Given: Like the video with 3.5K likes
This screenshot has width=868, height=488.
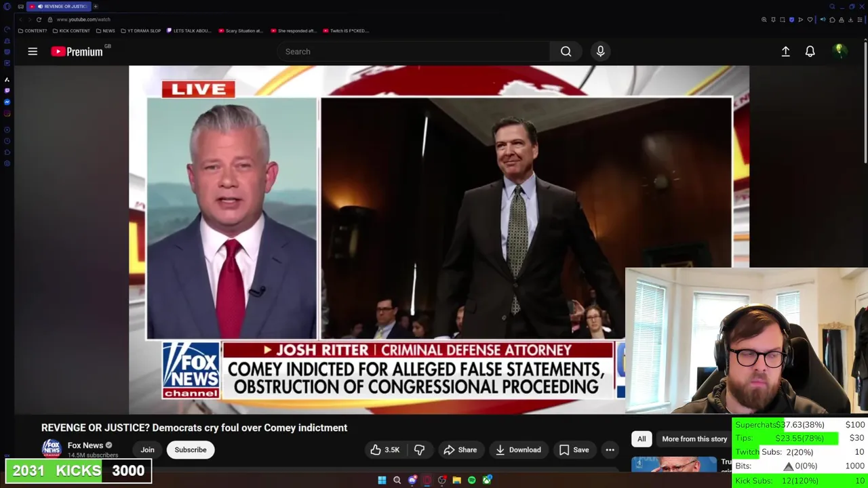Looking at the screenshot, I should point(384,450).
